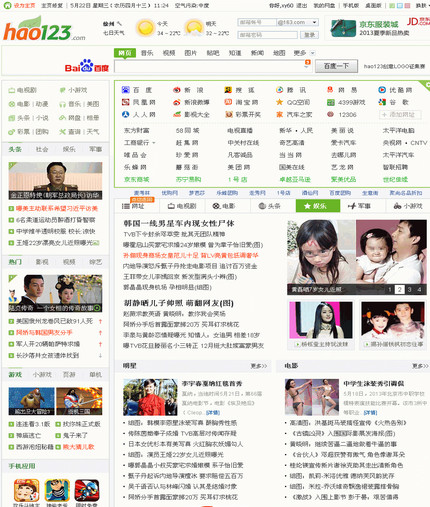The height and width of the screenshot is (507, 430).
Task: Select the blue skin color swatch
Action: click(x=399, y=5)
